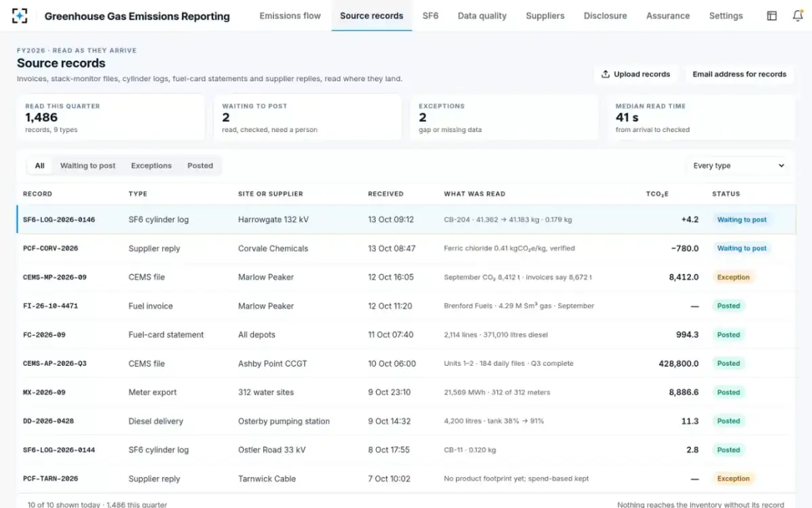812x508 pixels.
Task: Click Email address for records button
Action: click(x=740, y=75)
